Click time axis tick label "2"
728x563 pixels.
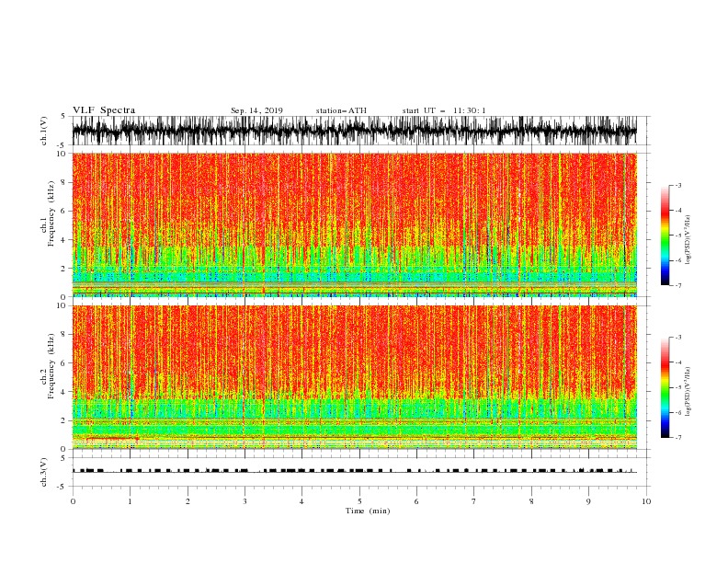(x=188, y=501)
